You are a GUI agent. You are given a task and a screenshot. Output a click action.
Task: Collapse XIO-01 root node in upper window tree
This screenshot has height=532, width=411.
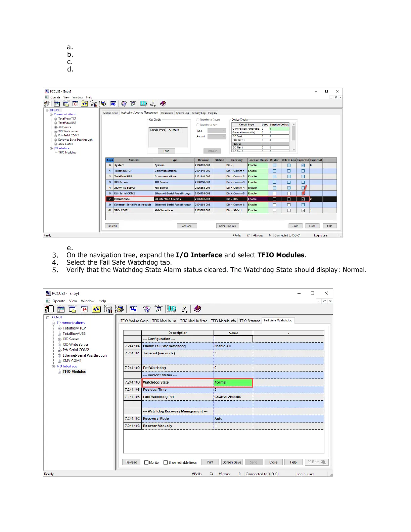point(47,110)
